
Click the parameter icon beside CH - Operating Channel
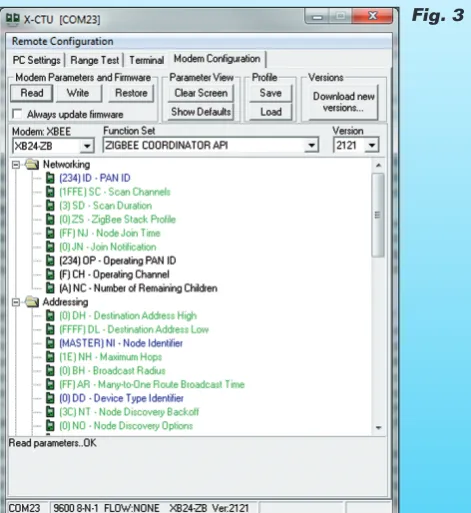click(50, 274)
